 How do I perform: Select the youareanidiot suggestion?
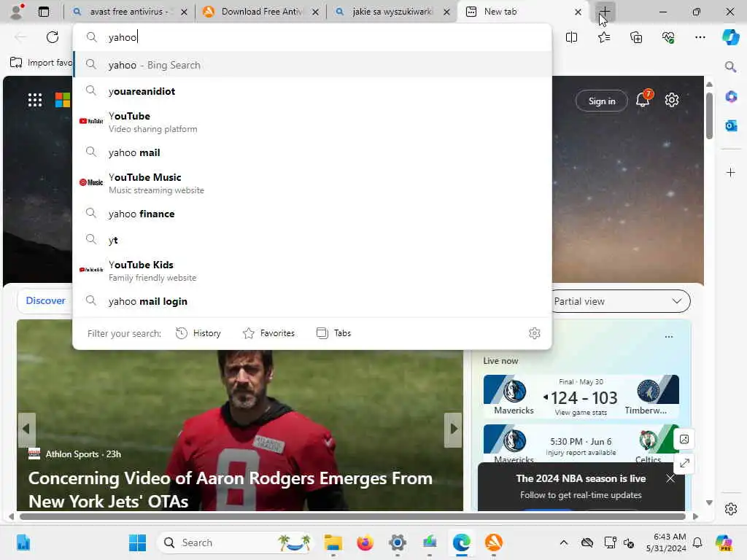pos(312,91)
